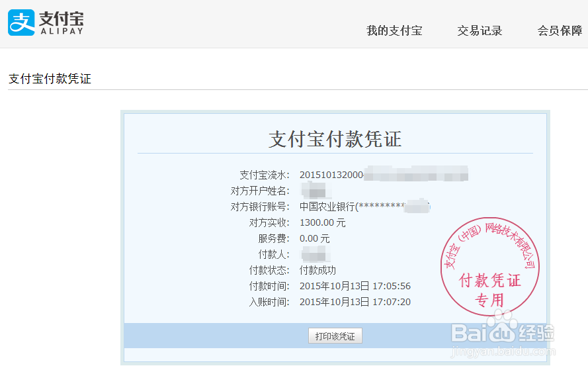Click the 付款成功 status value

(317, 270)
